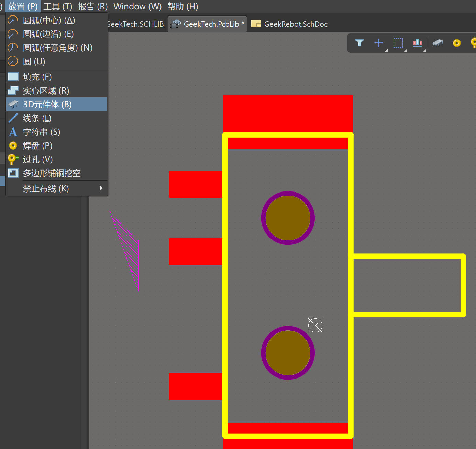Click the dashed selection rectangle tool
This screenshot has width=476, height=449.
(x=398, y=43)
